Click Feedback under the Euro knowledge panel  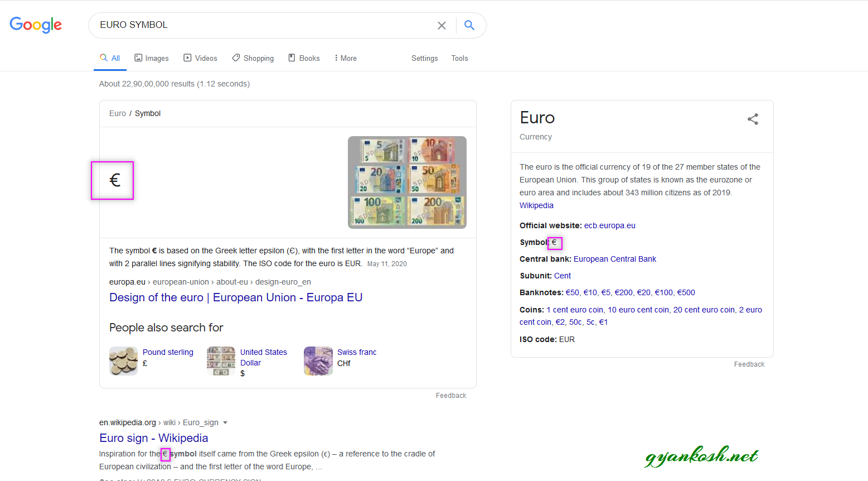pos(749,364)
